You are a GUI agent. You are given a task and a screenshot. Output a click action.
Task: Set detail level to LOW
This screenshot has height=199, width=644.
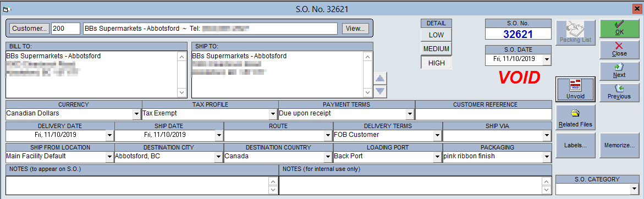(436, 35)
